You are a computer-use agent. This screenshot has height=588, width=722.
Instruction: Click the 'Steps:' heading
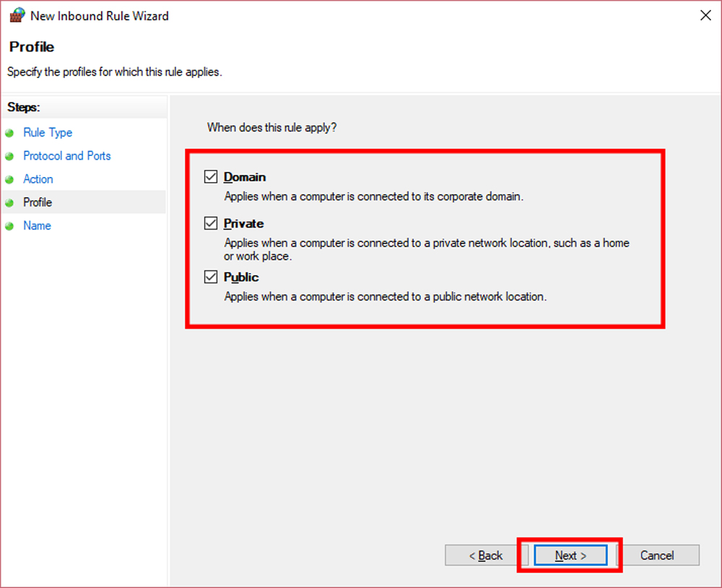click(24, 108)
